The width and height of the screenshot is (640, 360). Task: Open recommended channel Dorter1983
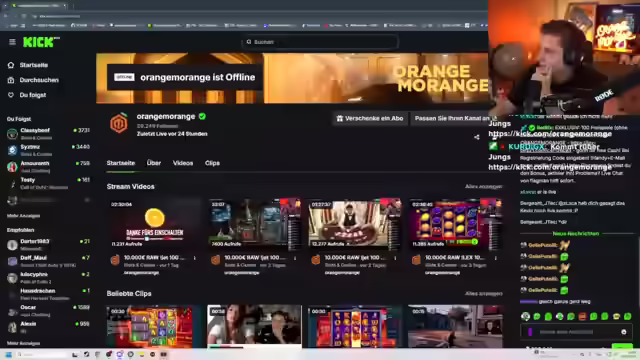coord(48,244)
